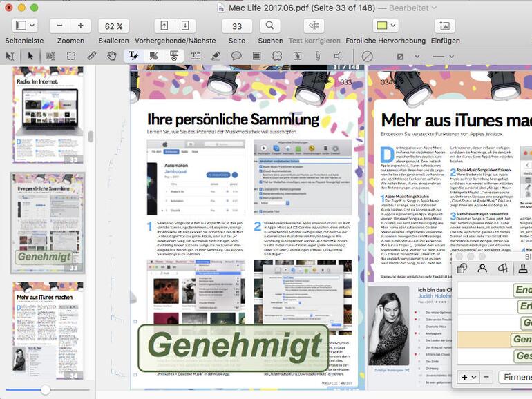Viewport: 532px width, 399px height.
Task: Select the audio annotation speaker tool
Action: 338,56
